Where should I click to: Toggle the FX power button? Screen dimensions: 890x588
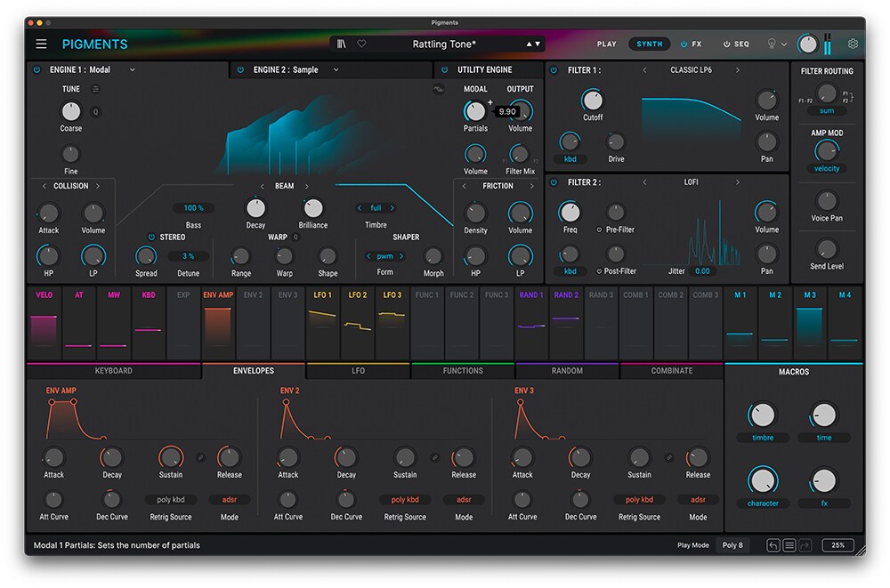pyautogui.click(x=684, y=44)
